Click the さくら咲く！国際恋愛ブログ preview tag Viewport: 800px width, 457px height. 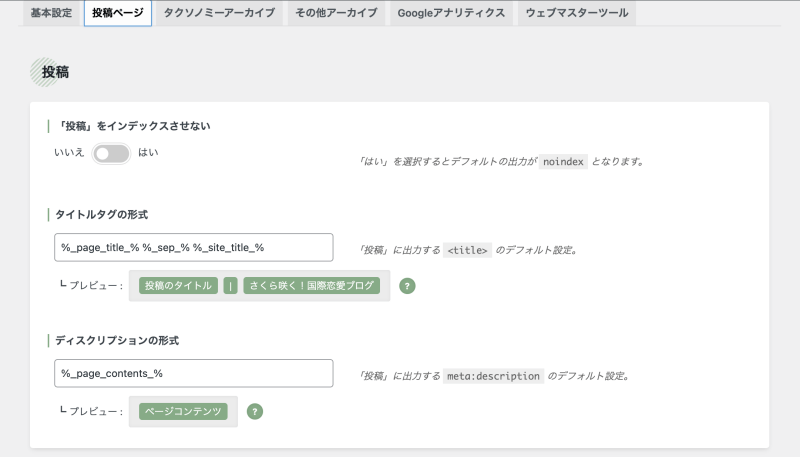[312, 286]
